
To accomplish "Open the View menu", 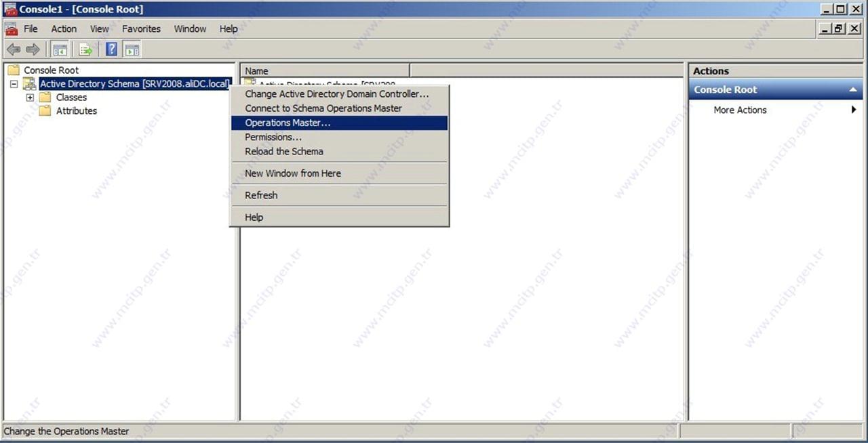I will click(100, 29).
